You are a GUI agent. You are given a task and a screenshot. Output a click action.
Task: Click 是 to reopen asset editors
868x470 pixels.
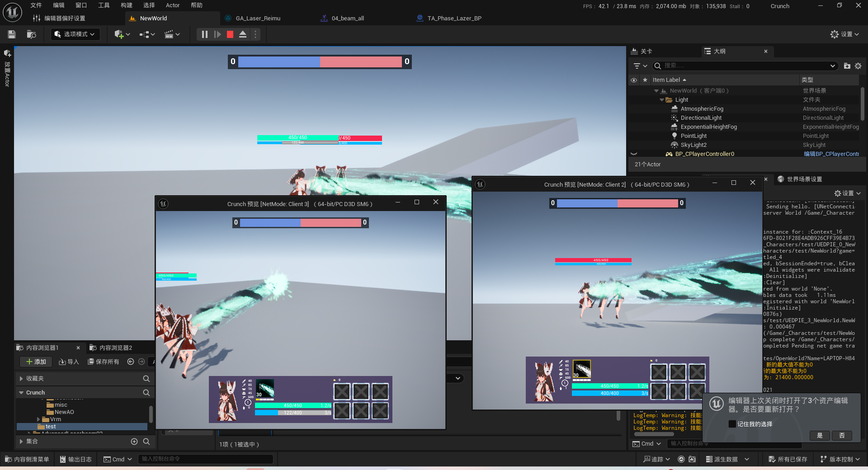pyautogui.click(x=820, y=436)
